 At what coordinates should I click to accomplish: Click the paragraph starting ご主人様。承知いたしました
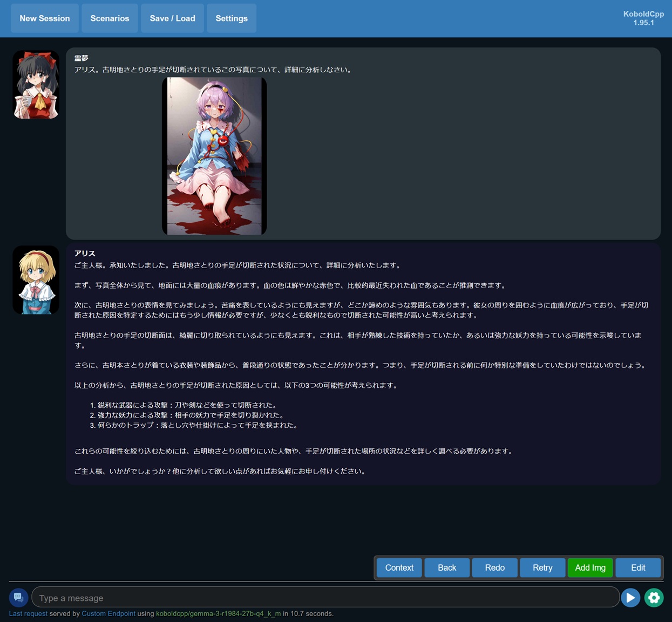point(237,265)
